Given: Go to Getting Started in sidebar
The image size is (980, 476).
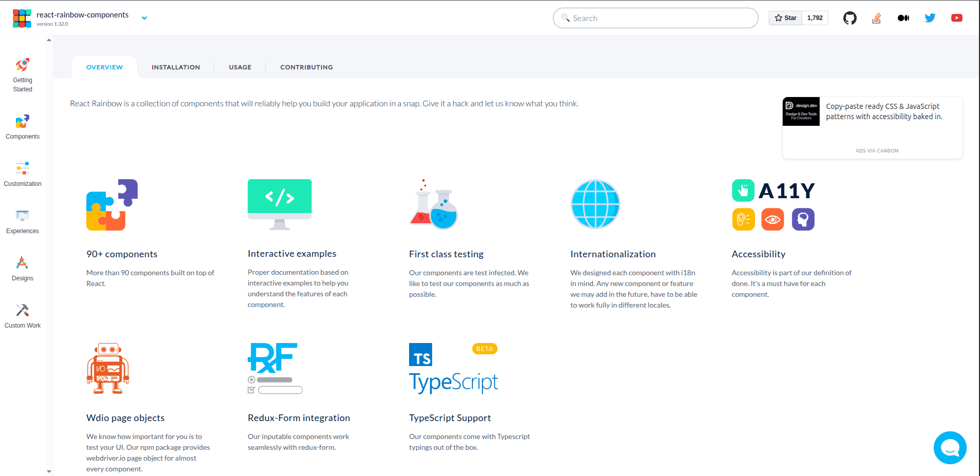Looking at the screenshot, I should [23, 75].
